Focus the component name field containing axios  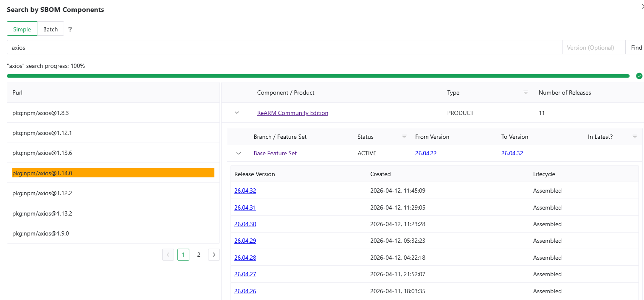(284, 48)
